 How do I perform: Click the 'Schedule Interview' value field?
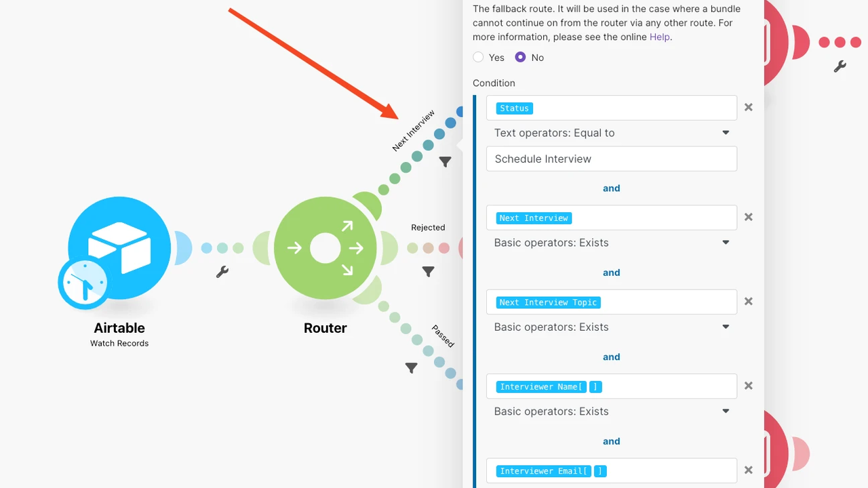611,159
